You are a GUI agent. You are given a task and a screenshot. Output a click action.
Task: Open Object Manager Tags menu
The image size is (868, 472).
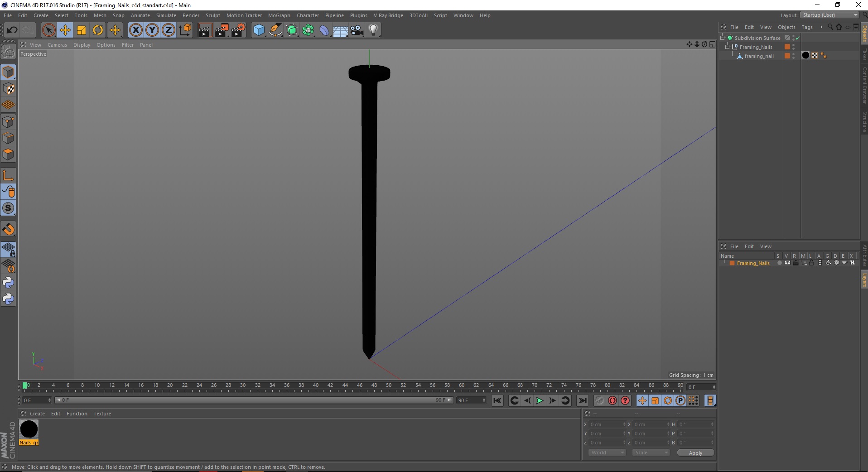point(807,27)
